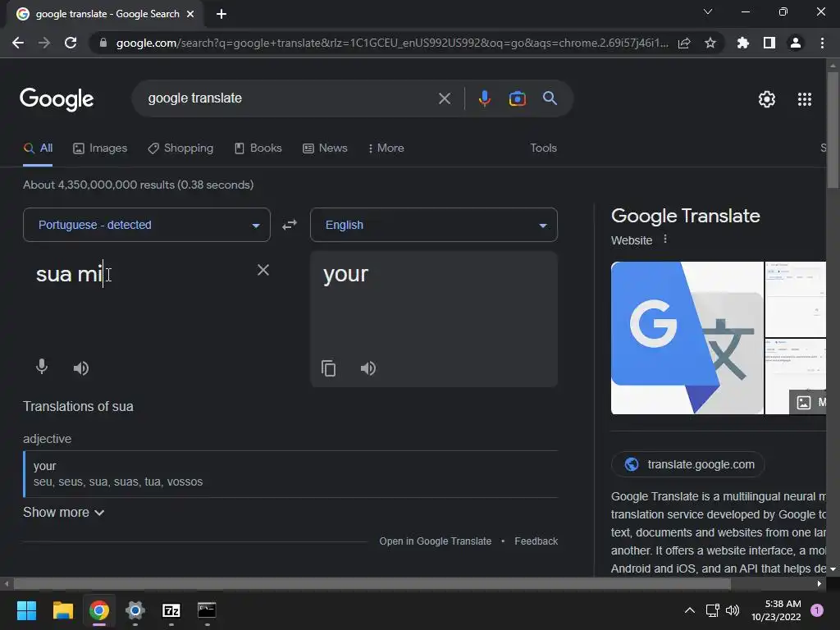This screenshot has width=840, height=630.
Task: Open a new Chrome tab
Action: click(x=221, y=14)
